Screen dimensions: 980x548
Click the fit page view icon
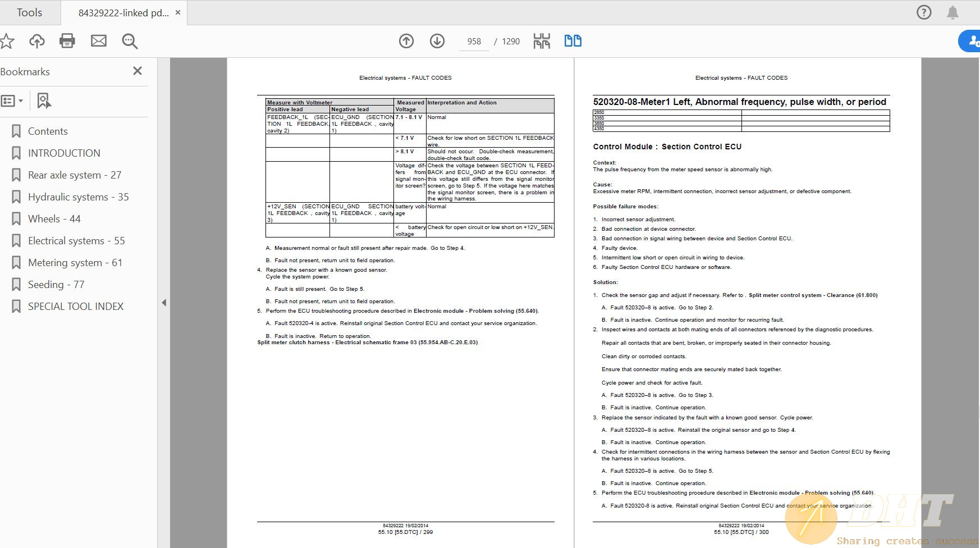542,41
